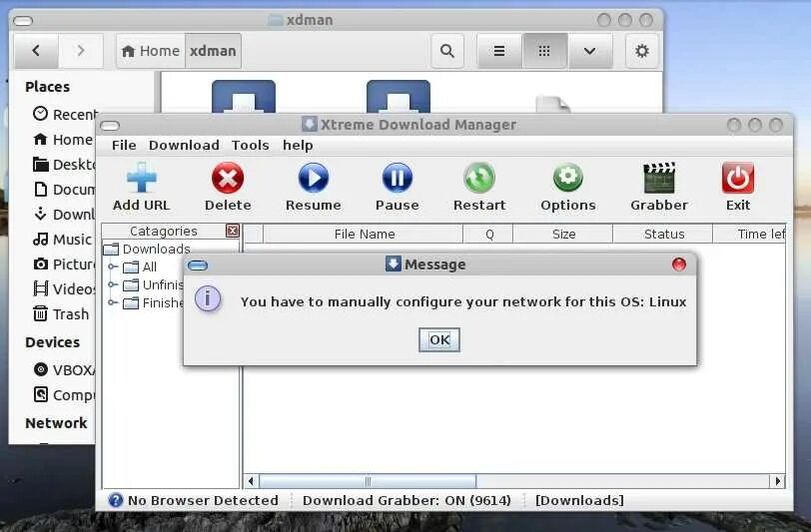
Task: Click the horizontal scrollbar right arrow
Action: (x=777, y=481)
